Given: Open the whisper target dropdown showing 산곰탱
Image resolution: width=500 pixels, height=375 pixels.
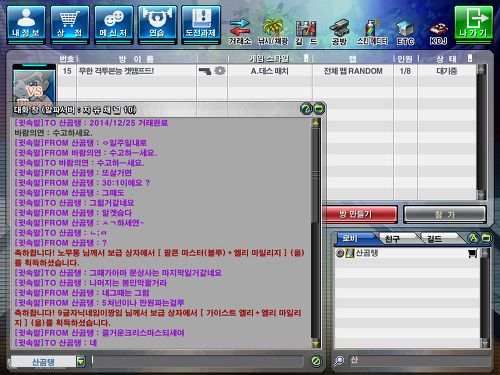Looking at the screenshot, I should click(x=81, y=361).
